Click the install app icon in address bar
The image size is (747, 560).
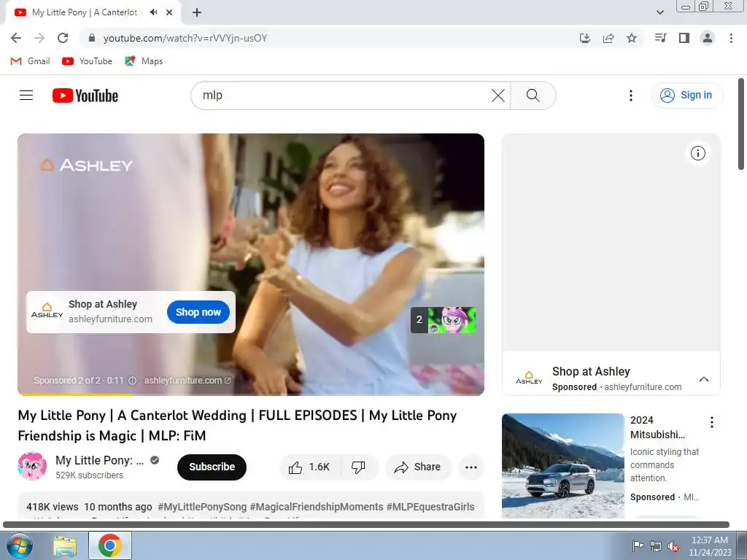584,38
